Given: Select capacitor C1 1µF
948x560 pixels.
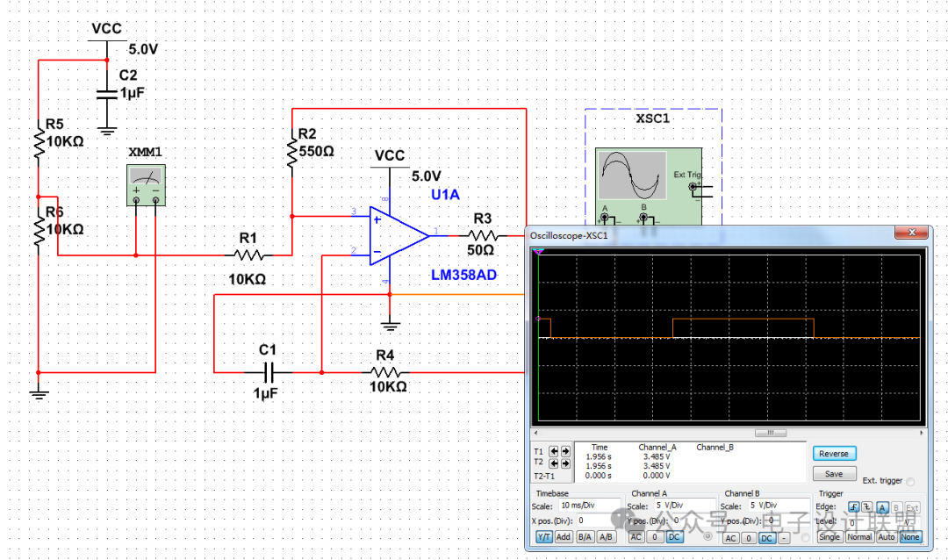Looking at the screenshot, I should tap(268, 372).
